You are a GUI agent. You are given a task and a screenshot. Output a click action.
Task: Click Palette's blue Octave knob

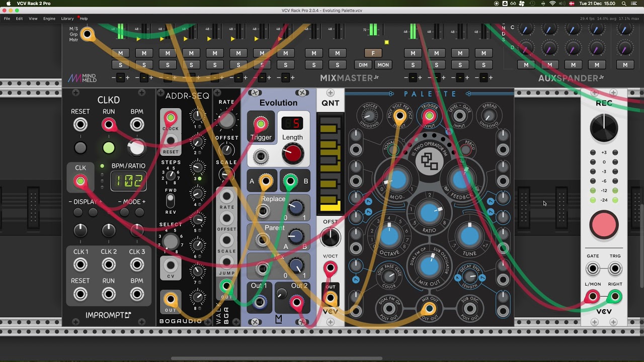(389, 236)
